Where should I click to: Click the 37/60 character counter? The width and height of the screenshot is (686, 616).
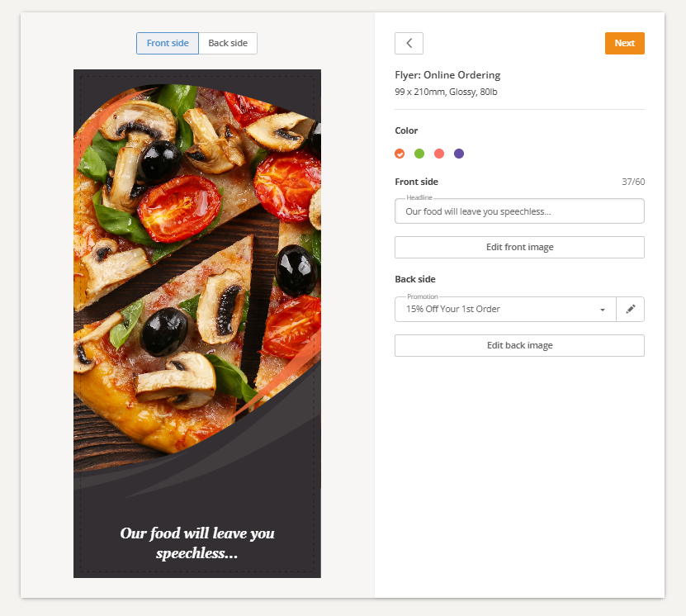click(633, 182)
